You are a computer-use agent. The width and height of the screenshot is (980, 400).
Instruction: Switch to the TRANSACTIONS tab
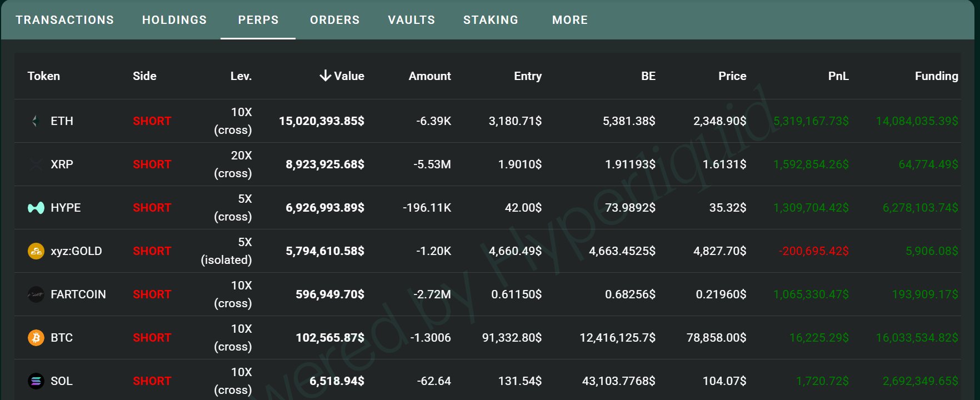[x=65, y=20]
